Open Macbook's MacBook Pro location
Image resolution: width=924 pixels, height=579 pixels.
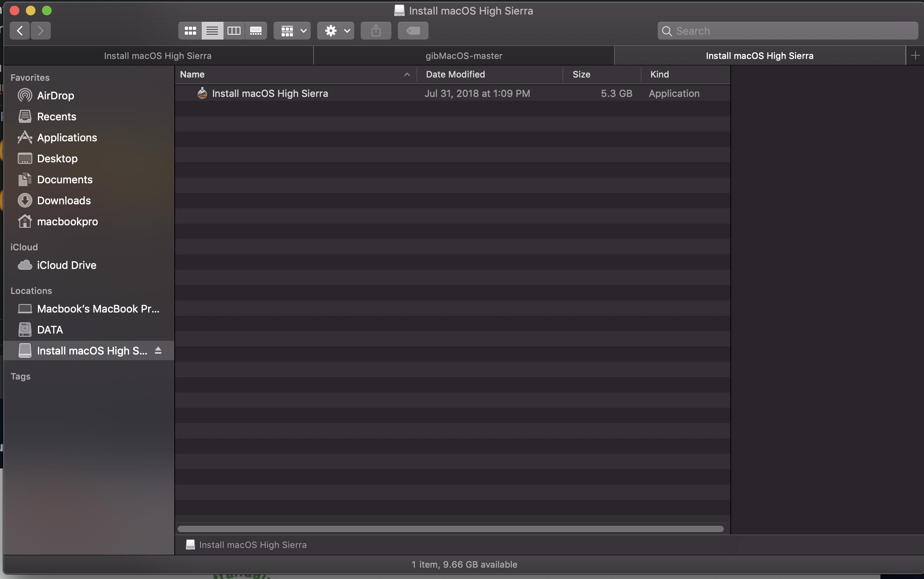[x=89, y=309]
